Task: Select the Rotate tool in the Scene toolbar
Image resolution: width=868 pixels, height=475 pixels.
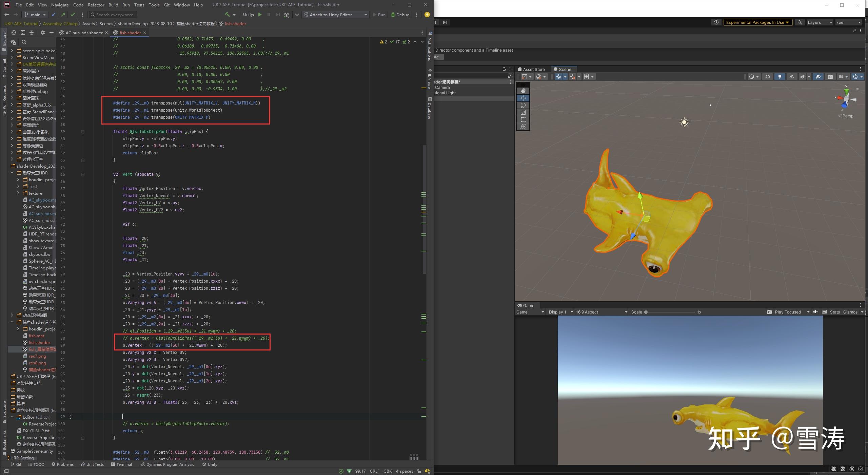Action: click(523, 105)
